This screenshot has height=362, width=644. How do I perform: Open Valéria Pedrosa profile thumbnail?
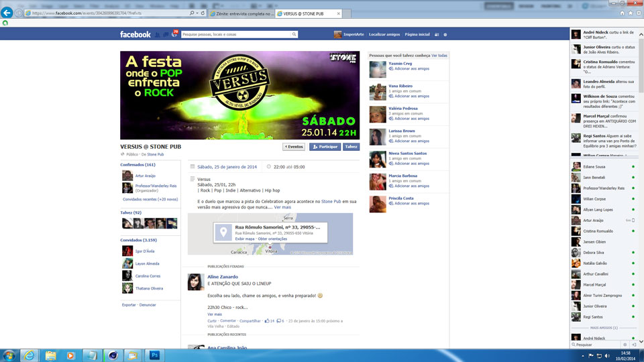(378, 114)
